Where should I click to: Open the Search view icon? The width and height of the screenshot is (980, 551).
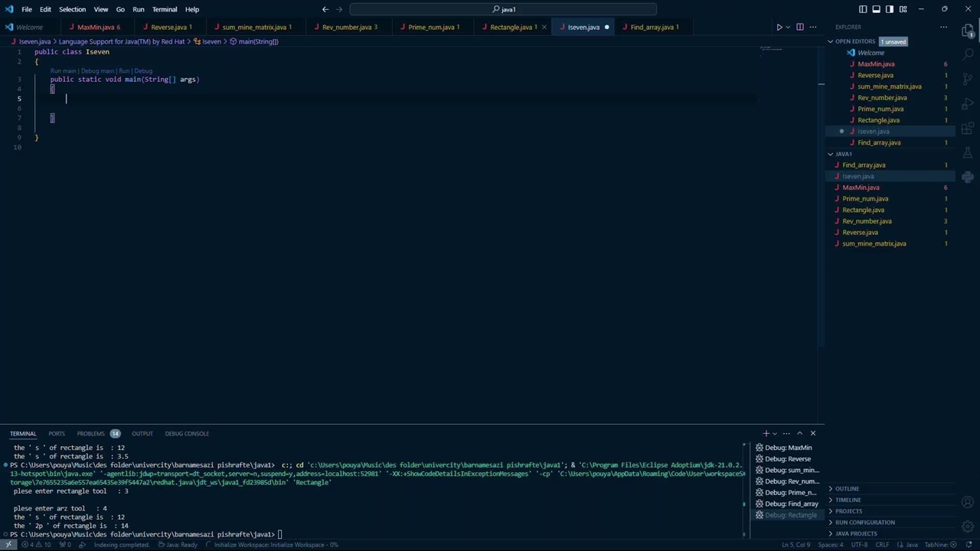(x=968, y=54)
